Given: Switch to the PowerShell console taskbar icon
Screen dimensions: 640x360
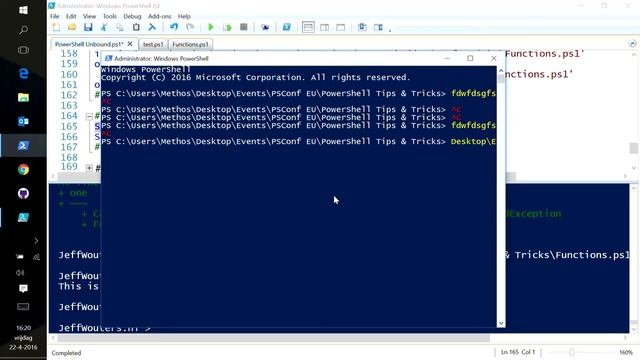Looking at the screenshot, I should coord(23,145).
